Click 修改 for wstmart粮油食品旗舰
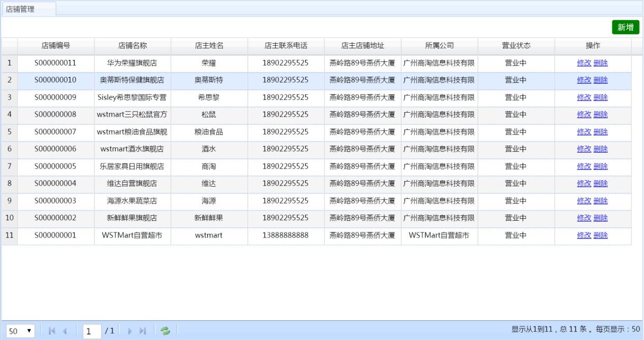 (x=584, y=132)
